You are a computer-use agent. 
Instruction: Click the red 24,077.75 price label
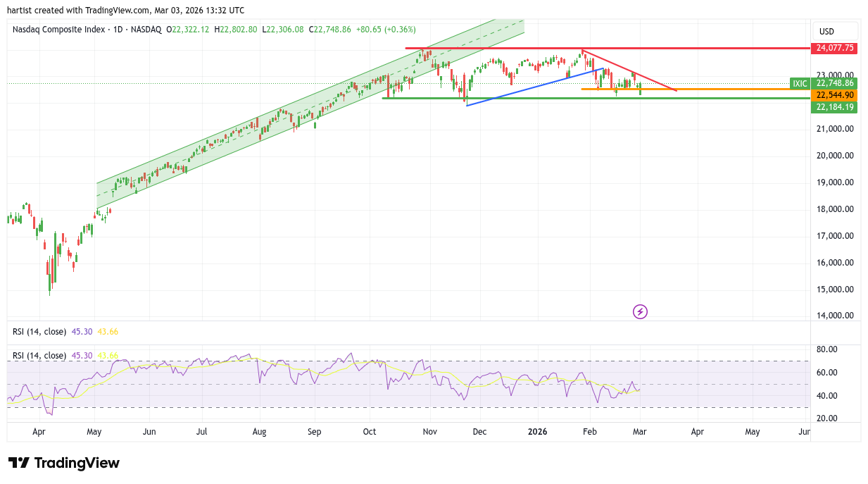tap(834, 49)
